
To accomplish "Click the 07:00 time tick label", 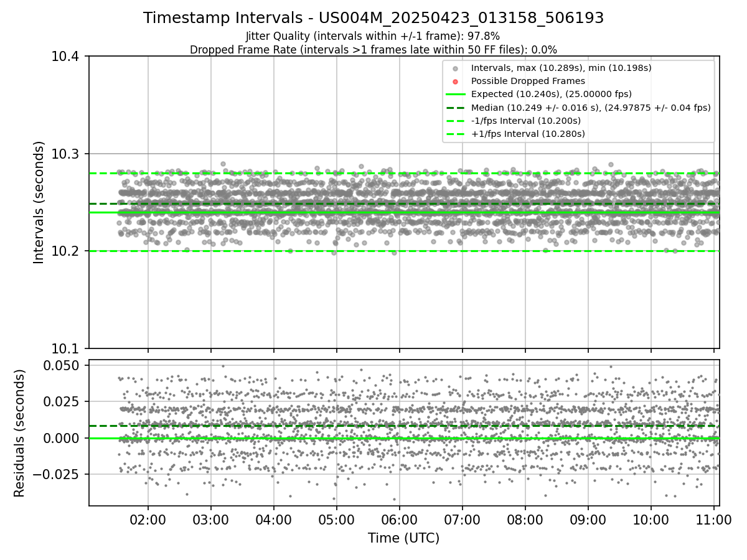I will coord(462,519).
